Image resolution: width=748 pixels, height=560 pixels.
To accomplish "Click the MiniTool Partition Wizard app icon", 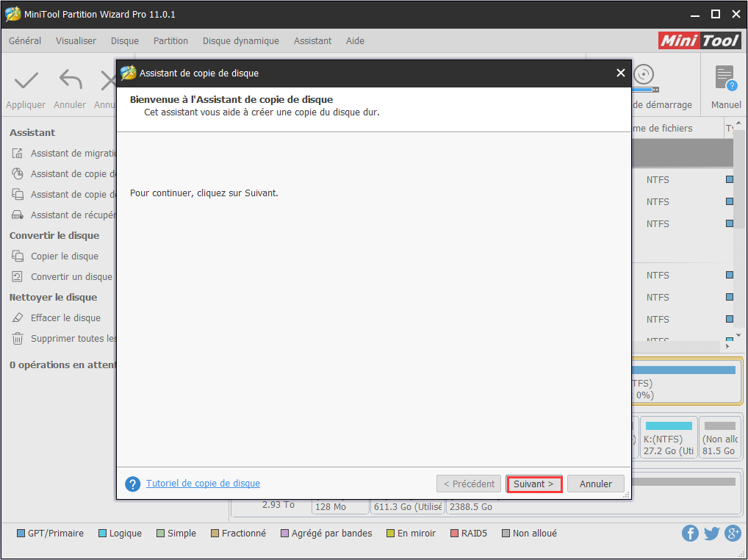I will pos(12,14).
